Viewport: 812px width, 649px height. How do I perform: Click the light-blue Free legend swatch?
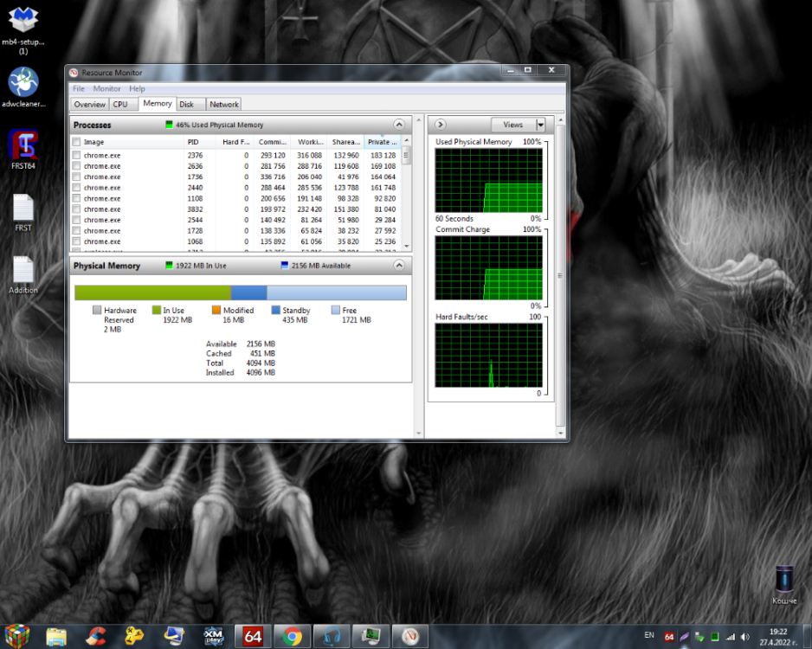pos(336,310)
